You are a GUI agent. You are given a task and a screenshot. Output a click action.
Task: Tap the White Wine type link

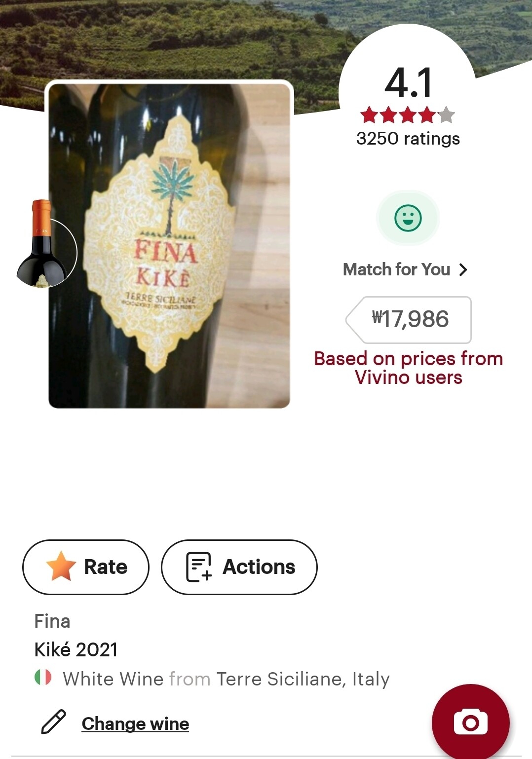pos(113,679)
